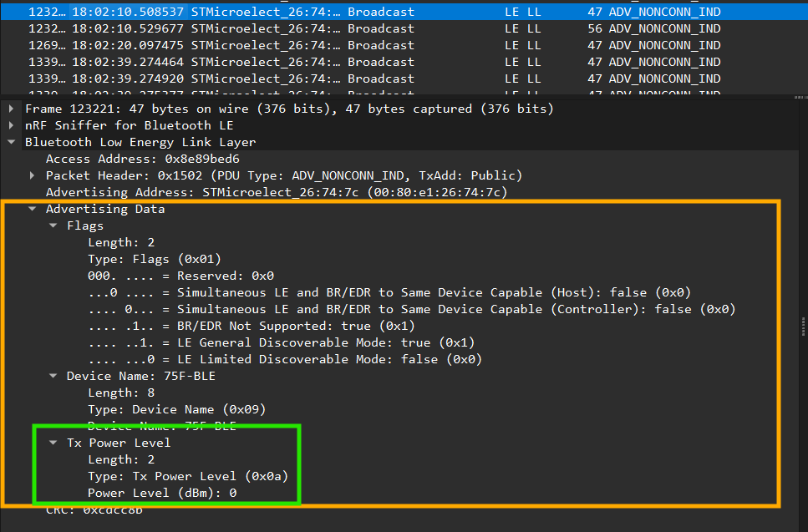This screenshot has height=532, width=808.
Task: Select the BR/EDR Not Supported flag line
Action: click(x=251, y=326)
